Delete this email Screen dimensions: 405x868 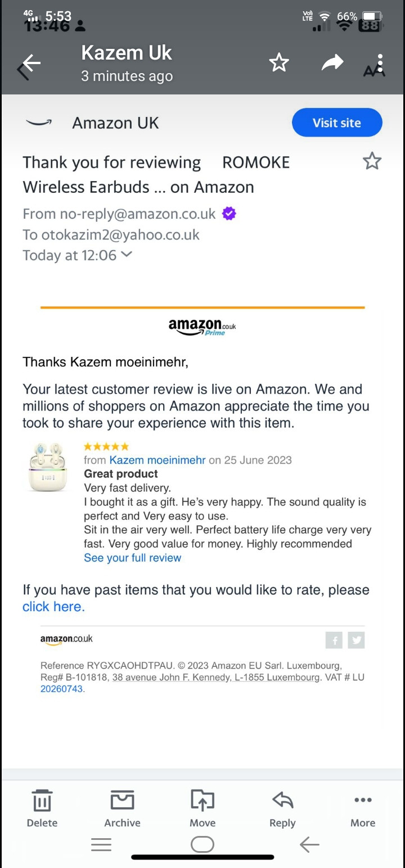[42, 808]
